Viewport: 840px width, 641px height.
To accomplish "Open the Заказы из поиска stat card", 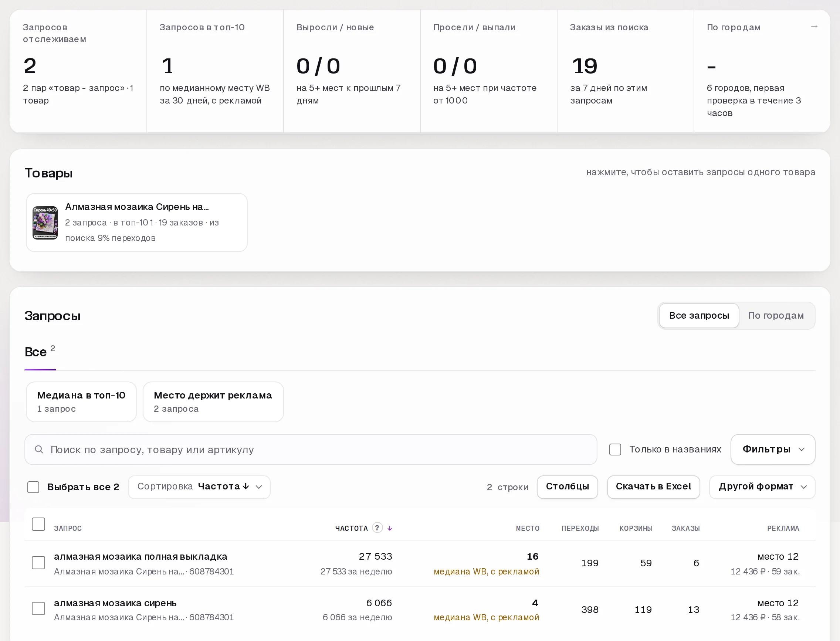I will [x=625, y=71].
